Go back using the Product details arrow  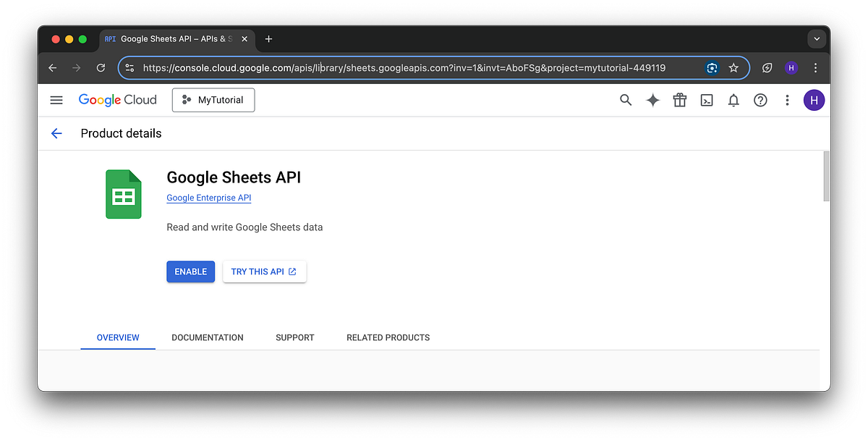[56, 133]
